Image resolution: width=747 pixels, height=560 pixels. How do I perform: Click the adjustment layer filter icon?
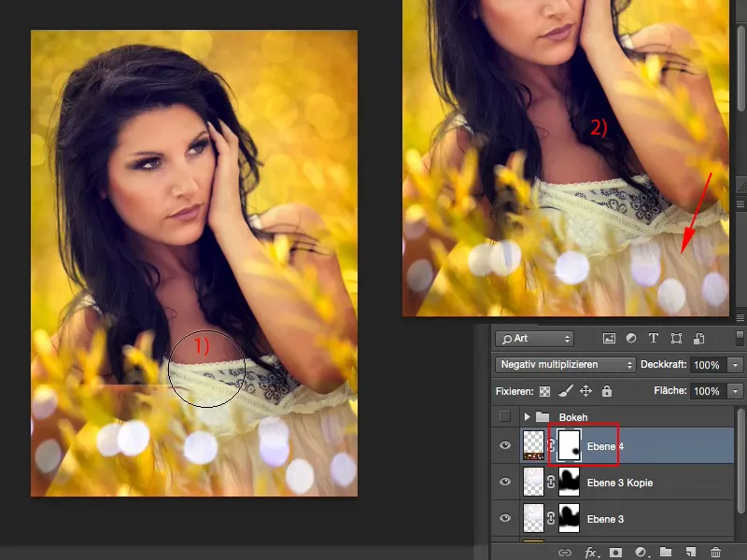click(630, 339)
